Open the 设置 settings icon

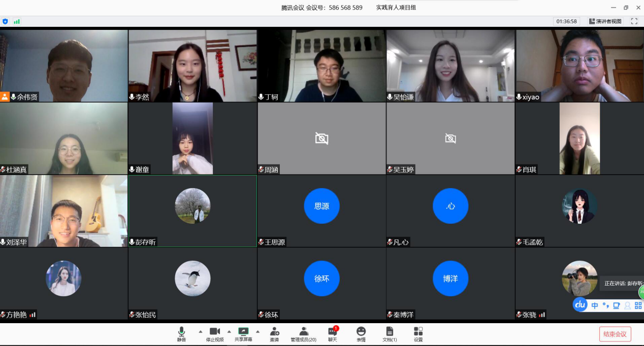tap(418, 334)
